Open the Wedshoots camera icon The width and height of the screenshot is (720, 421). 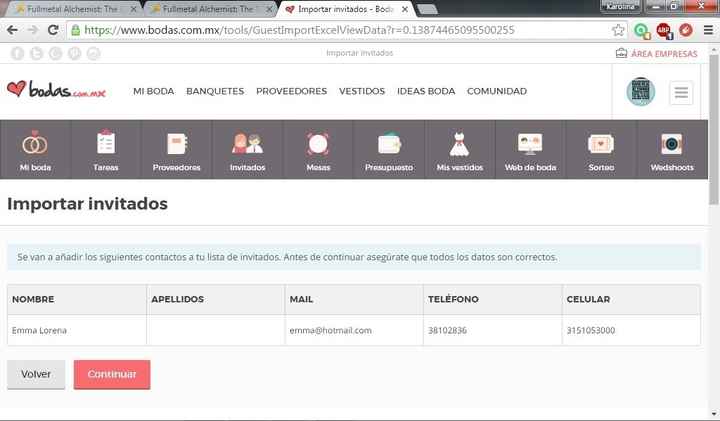click(x=671, y=144)
